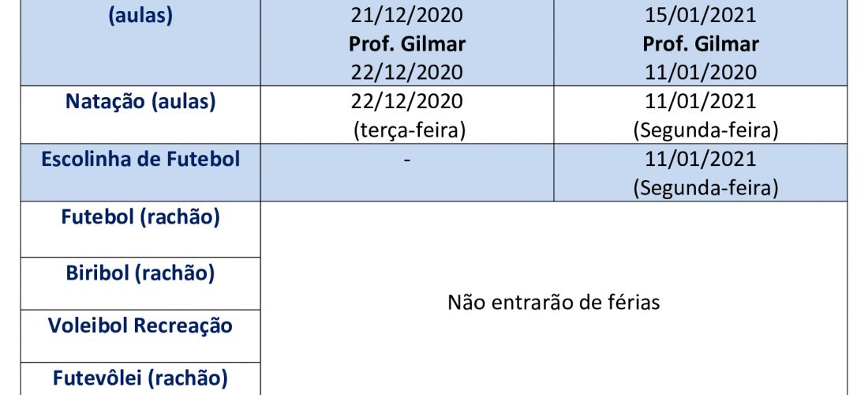
Task: Click the 15/01/2021 date
Action: (x=700, y=16)
